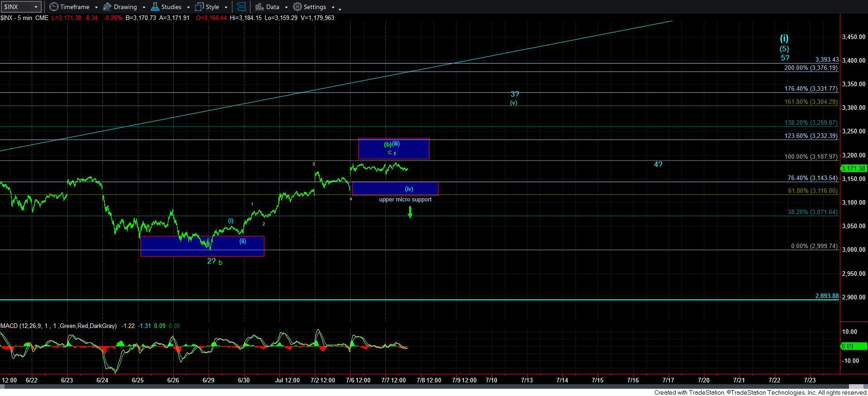868x396 pixels.
Task: Expand the Style dropdown arrow
Action: (226, 7)
